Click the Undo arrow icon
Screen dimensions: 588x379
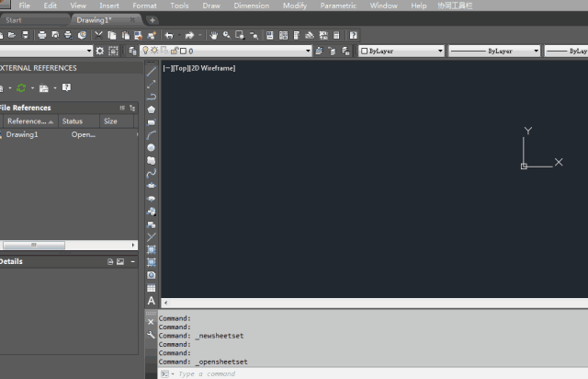pos(169,35)
